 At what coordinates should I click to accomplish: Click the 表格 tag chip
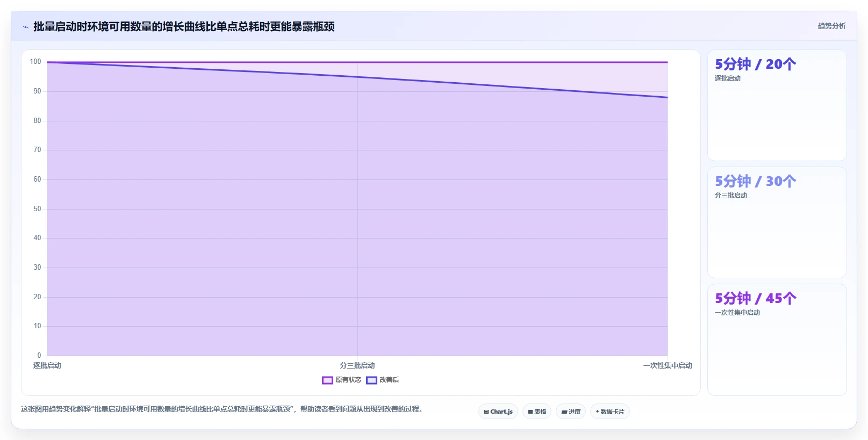click(x=537, y=412)
